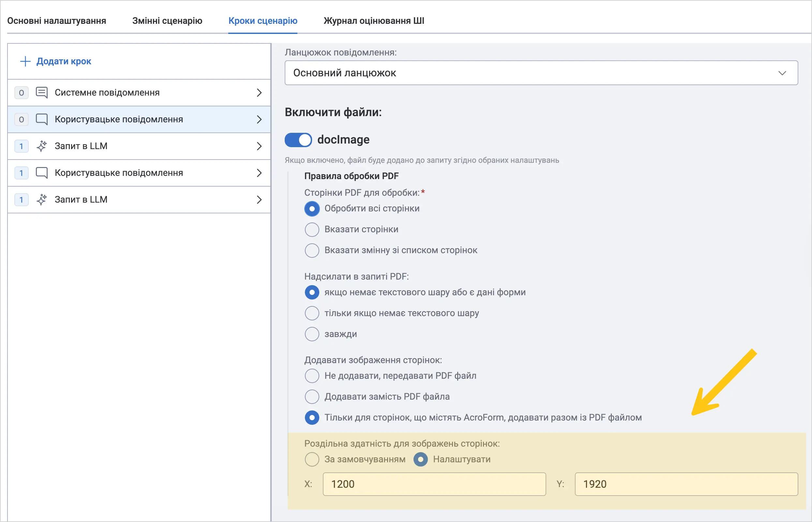Expand the Системне повідомлення step chevron

[x=259, y=93]
